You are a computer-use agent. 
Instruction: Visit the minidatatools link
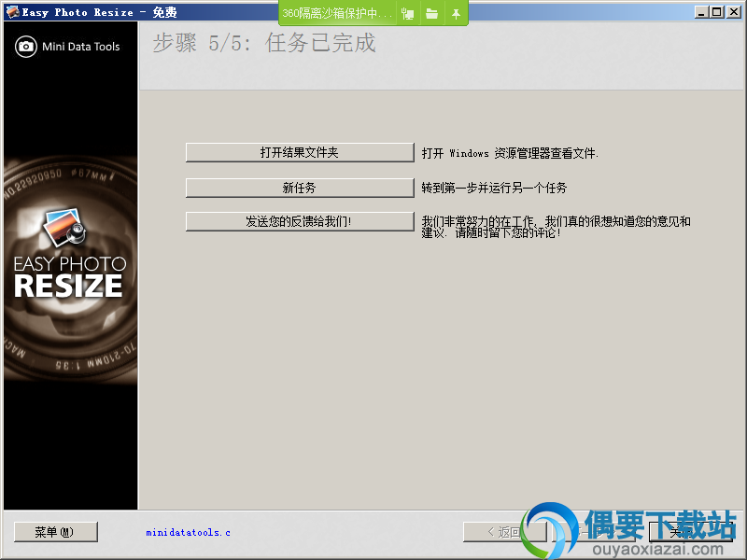(189, 532)
